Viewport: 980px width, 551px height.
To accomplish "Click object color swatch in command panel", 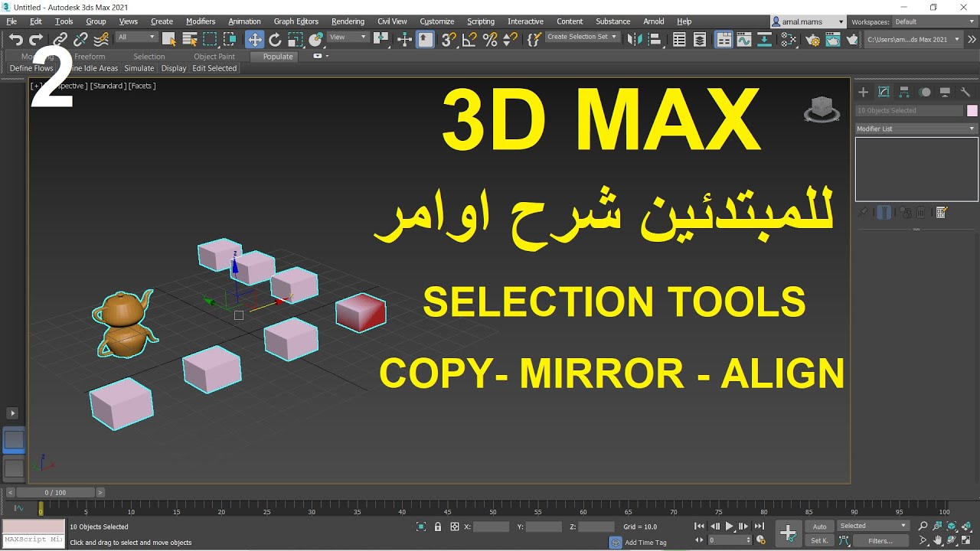I will pos(972,110).
